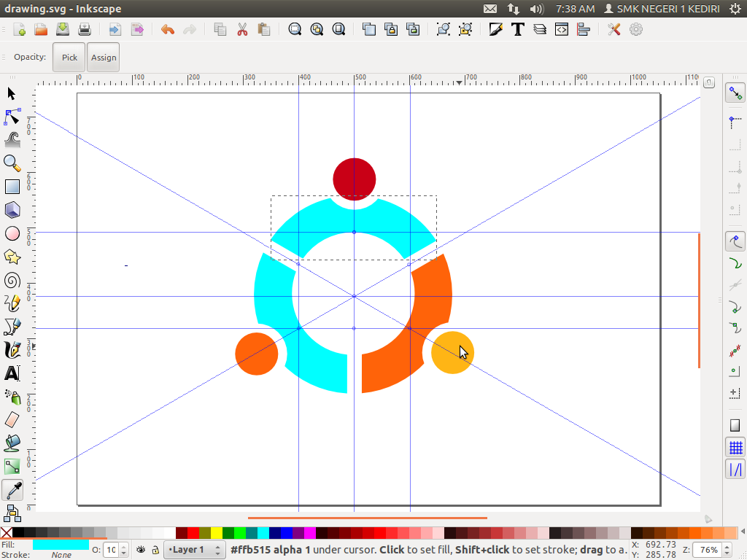
Task: Import a file into the document
Action: tap(115, 29)
